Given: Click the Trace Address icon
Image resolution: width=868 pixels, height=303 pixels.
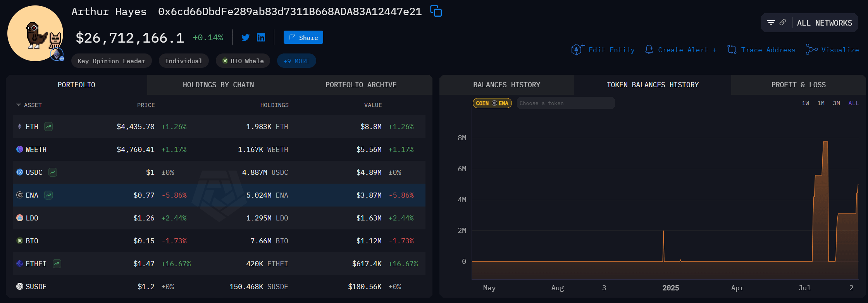Looking at the screenshot, I should pyautogui.click(x=732, y=50).
